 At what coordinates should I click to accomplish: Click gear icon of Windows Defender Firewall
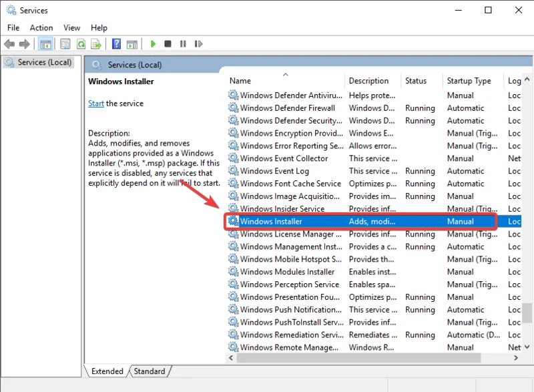pos(233,108)
